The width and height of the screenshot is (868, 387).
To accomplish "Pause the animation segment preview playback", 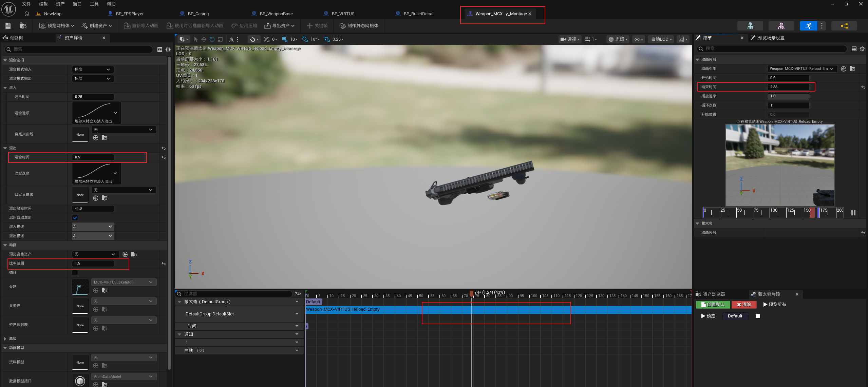I will 853,213.
